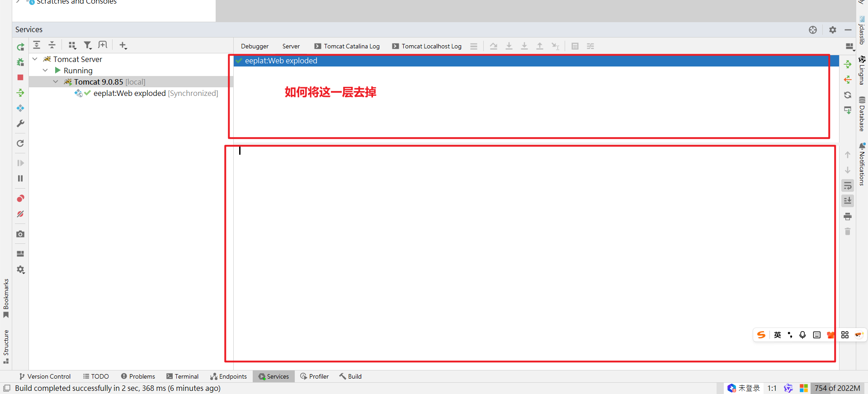This screenshot has height=394, width=868.
Task: Collapse the Running tree node
Action: pos(45,70)
